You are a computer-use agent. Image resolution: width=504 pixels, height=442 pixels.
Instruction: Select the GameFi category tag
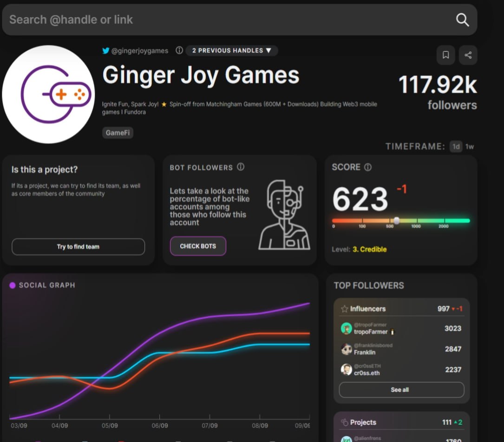[118, 132]
